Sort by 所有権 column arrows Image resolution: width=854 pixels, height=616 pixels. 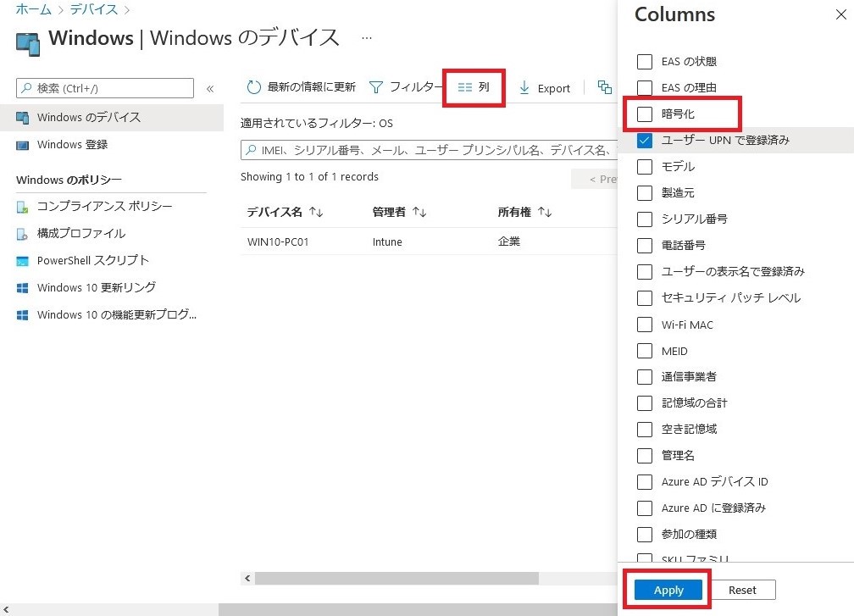click(546, 212)
